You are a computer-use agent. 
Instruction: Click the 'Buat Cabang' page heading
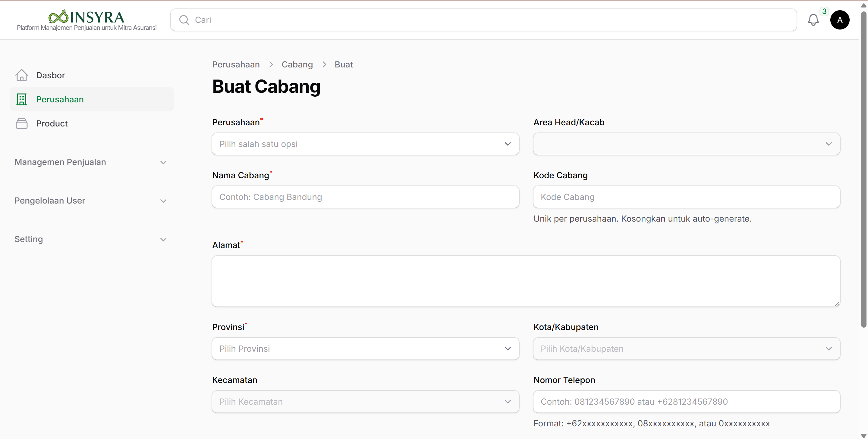(x=266, y=86)
